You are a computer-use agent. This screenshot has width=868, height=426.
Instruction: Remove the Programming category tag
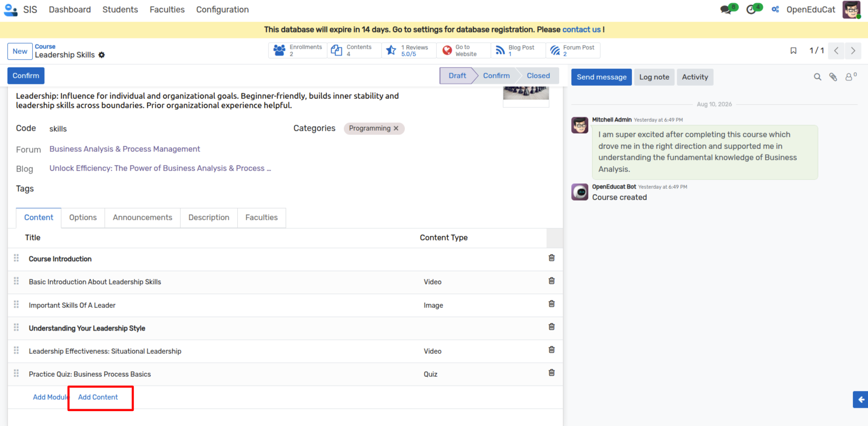[396, 128]
